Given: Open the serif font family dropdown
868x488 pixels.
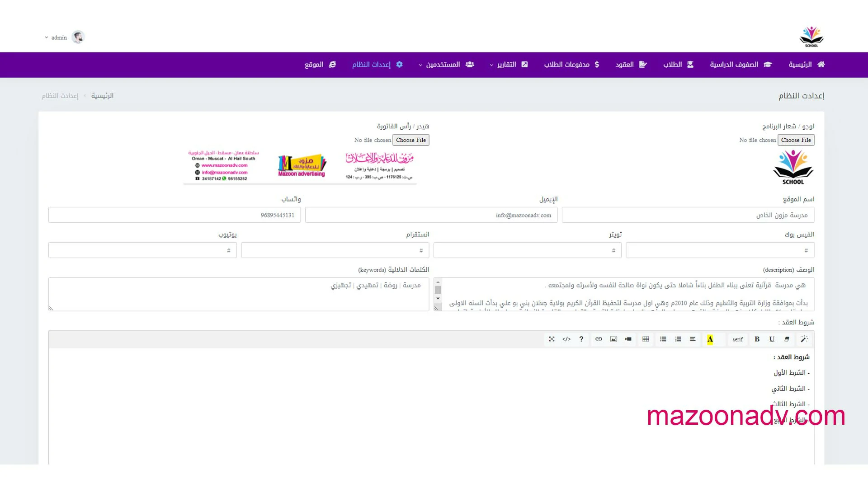Looking at the screenshot, I should (x=738, y=339).
